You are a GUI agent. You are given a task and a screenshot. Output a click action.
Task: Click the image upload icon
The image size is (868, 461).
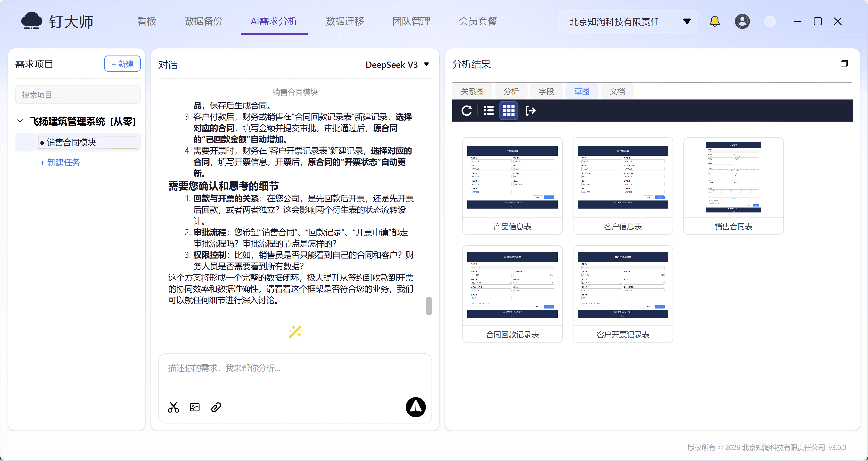[195, 407]
